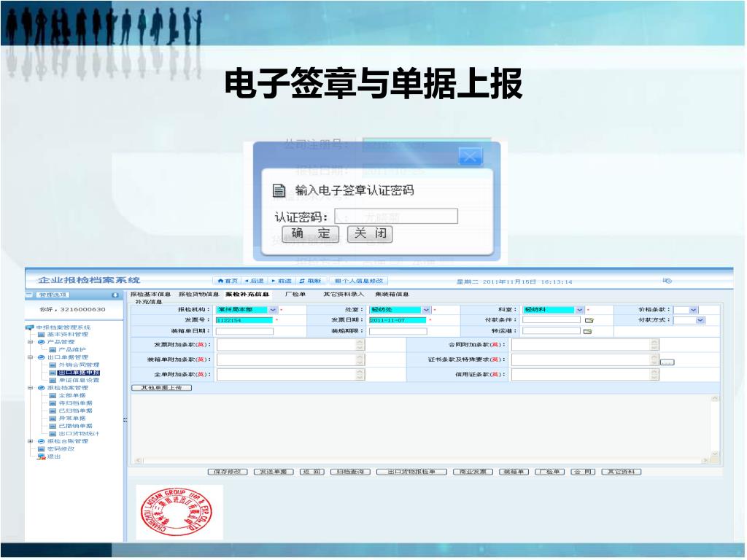Click the 转运港 lookup folder icon
Viewport: 747px width, 560px height.
point(587,332)
